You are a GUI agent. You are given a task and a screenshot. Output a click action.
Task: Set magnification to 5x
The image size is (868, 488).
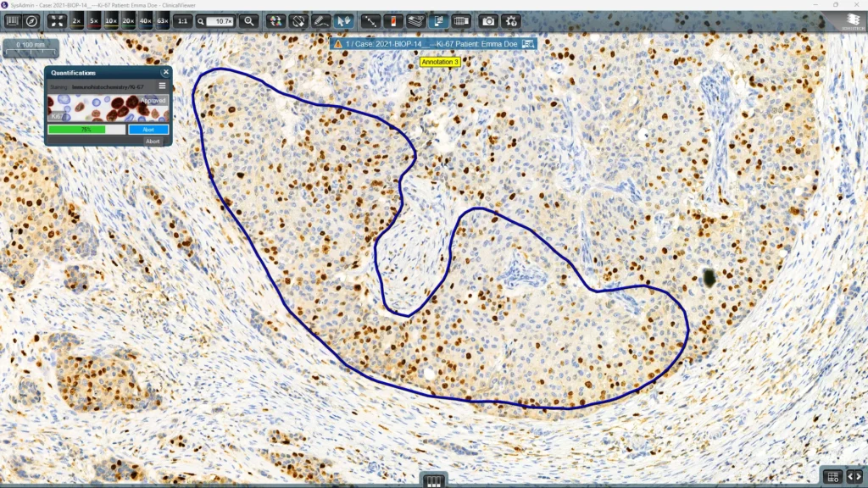pyautogui.click(x=93, y=21)
